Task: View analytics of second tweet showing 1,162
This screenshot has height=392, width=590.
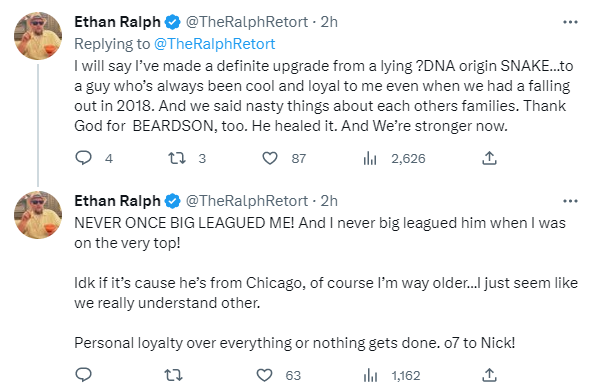Action: point(370,375)
